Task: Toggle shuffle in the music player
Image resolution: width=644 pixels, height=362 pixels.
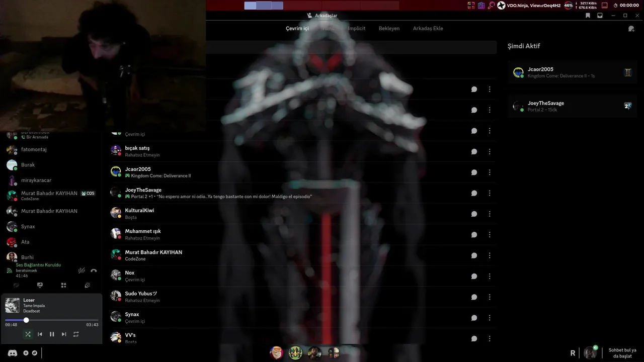Action: (28, 334)
